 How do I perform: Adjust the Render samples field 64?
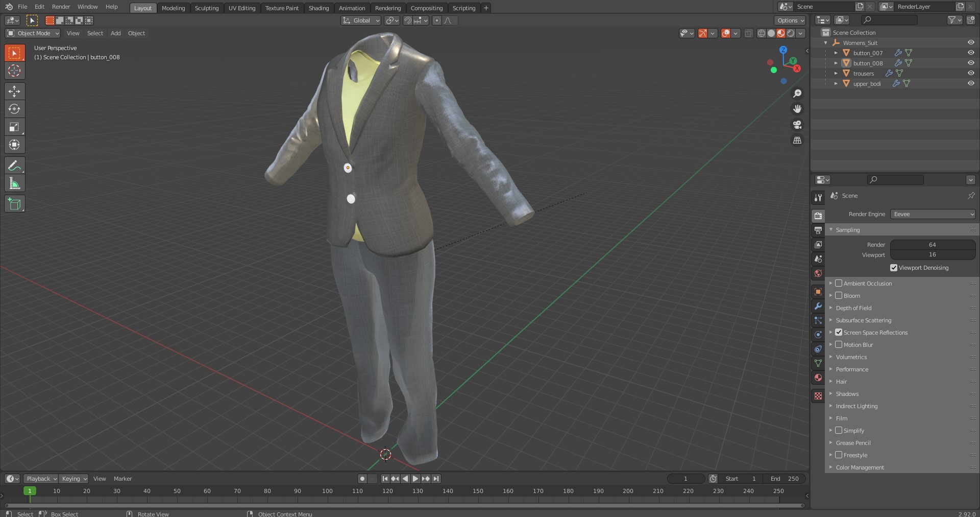pyautogui.click(x=933, y=245)
